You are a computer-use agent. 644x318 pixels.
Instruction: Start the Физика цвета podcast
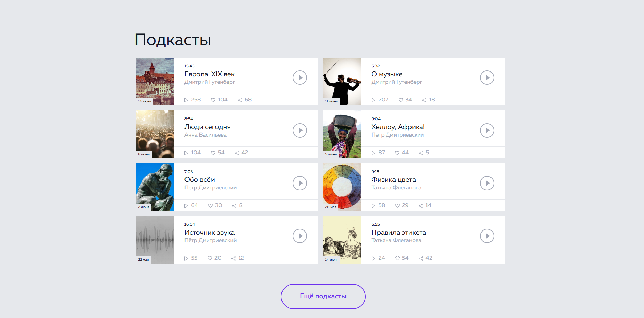487,183
